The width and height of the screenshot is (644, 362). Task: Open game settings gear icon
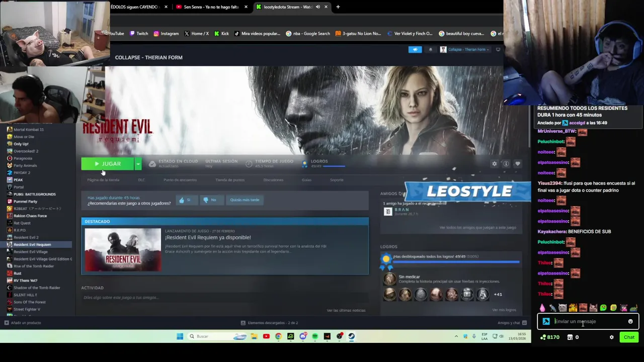pyautogui.click(x=494, y=164)
